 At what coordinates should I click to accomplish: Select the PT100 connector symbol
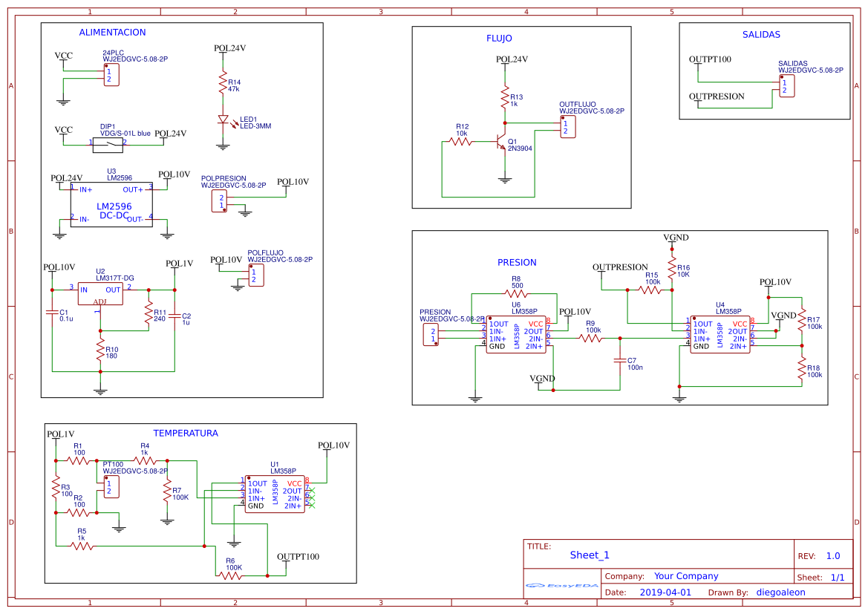point(111,487)
